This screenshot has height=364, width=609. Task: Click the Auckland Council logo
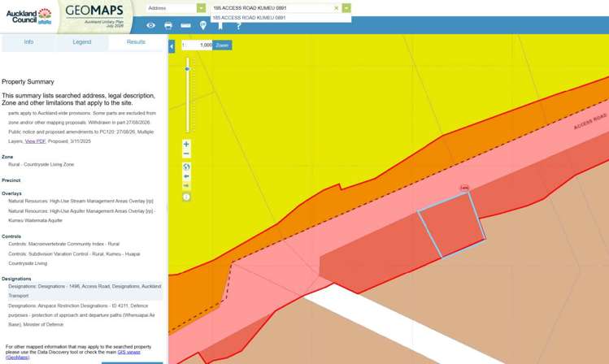pos(28,16)
